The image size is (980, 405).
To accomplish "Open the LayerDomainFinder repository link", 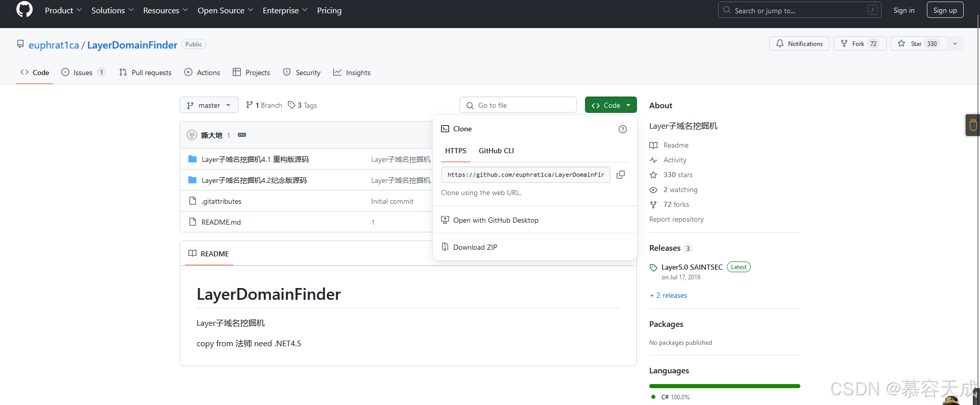I will coord(132,45).
